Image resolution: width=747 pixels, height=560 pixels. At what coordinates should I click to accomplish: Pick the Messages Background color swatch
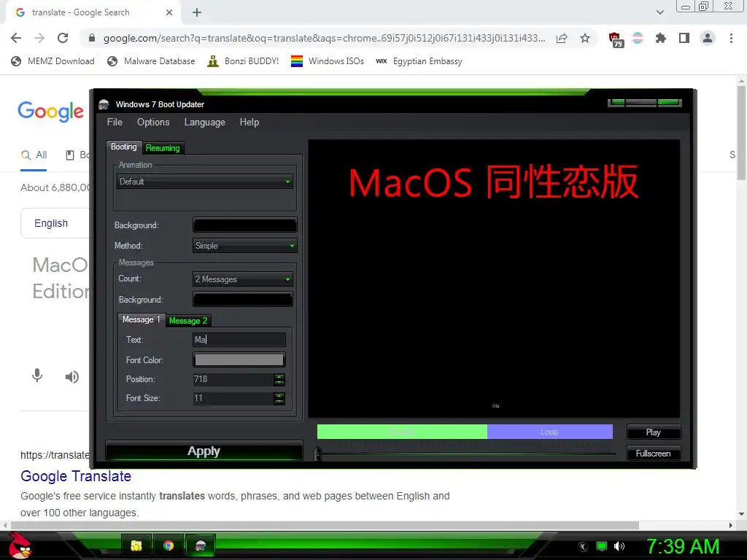[242, 300]
